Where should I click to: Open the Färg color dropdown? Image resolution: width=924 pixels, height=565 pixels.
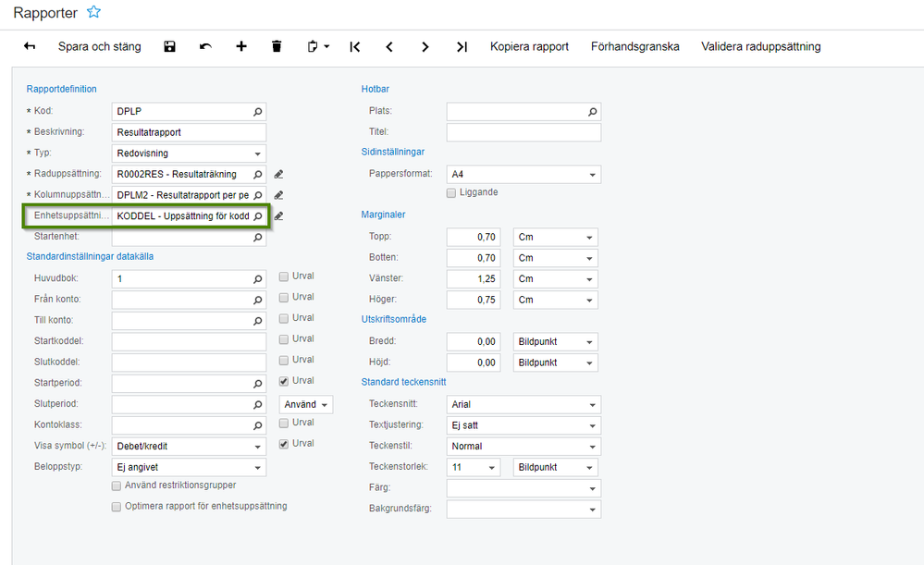[x=592, y=488]
